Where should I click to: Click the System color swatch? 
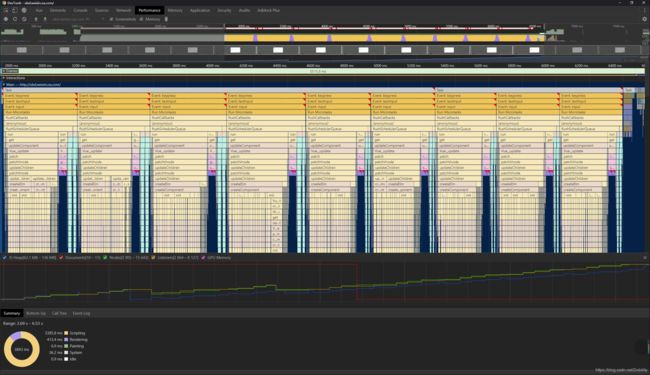point(66,353)
